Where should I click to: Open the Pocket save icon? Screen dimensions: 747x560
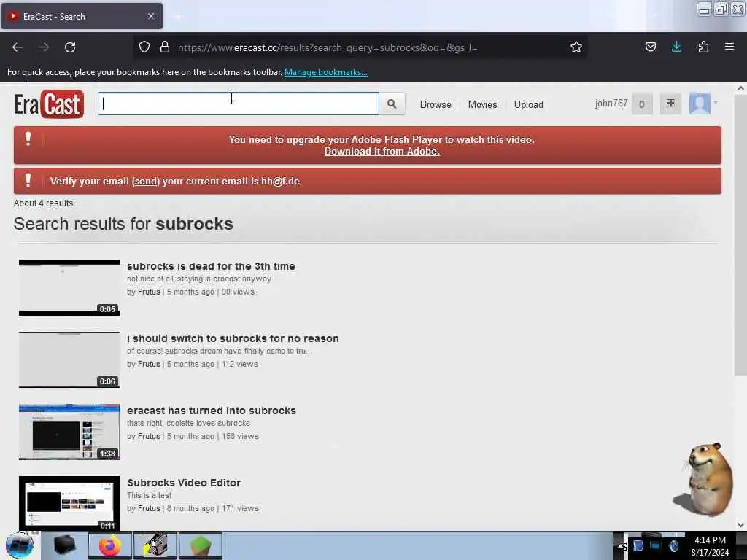coord(650,47)
